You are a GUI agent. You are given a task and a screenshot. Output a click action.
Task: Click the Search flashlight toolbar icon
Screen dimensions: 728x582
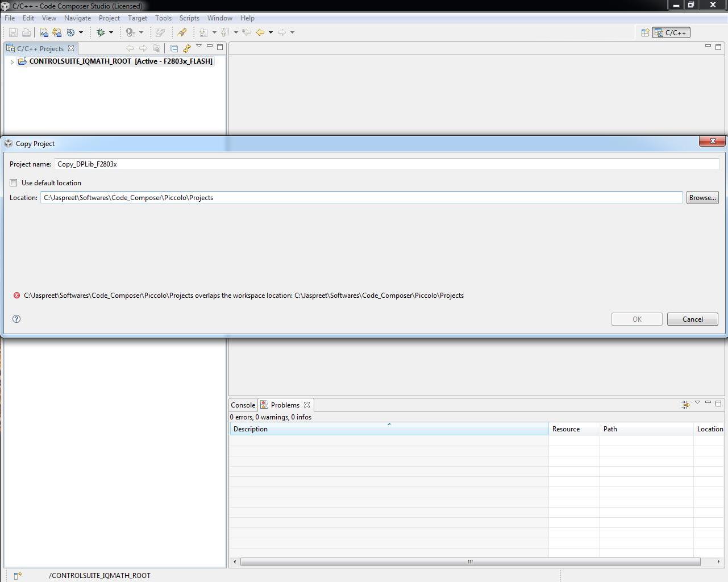tap(182, 32)
